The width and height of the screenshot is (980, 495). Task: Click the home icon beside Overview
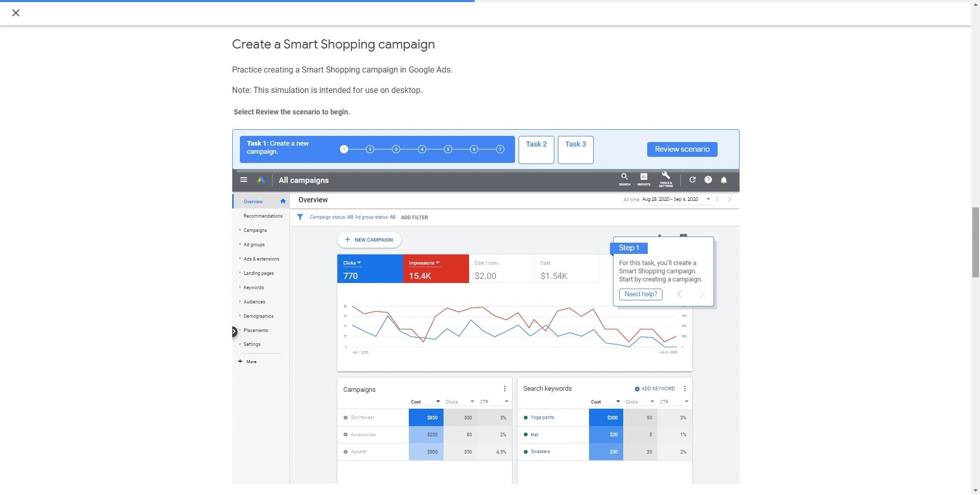coord(283,201)
